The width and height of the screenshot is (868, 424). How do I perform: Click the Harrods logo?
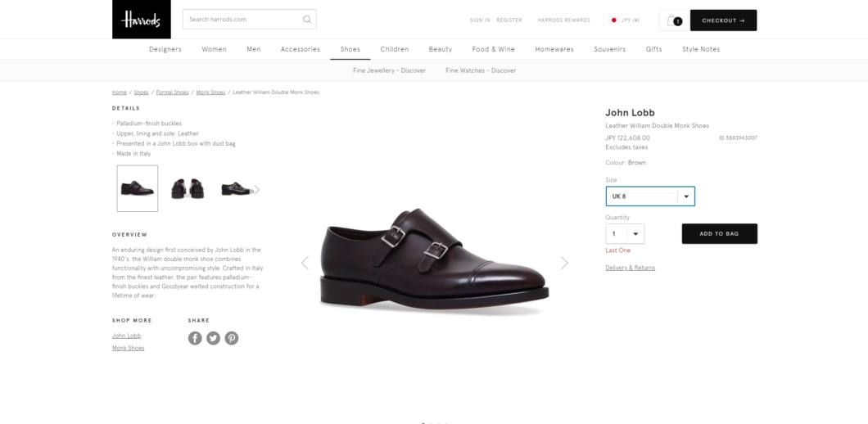(x=141, y=20)
